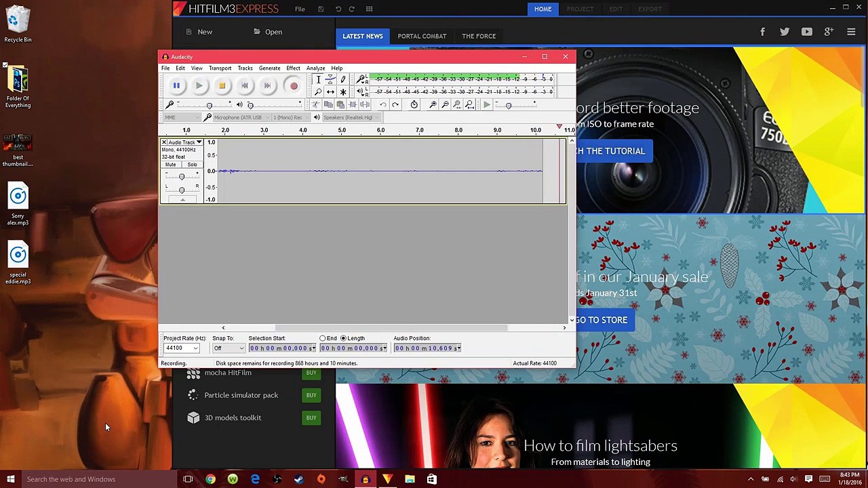
Task: Select the Draw (pencil) tool
Action: click(x=342, y=79)
